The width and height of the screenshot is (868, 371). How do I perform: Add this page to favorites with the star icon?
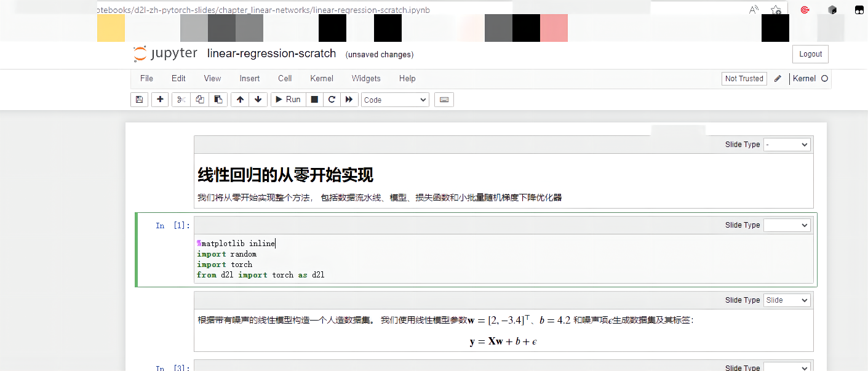[x=776, y=10]
